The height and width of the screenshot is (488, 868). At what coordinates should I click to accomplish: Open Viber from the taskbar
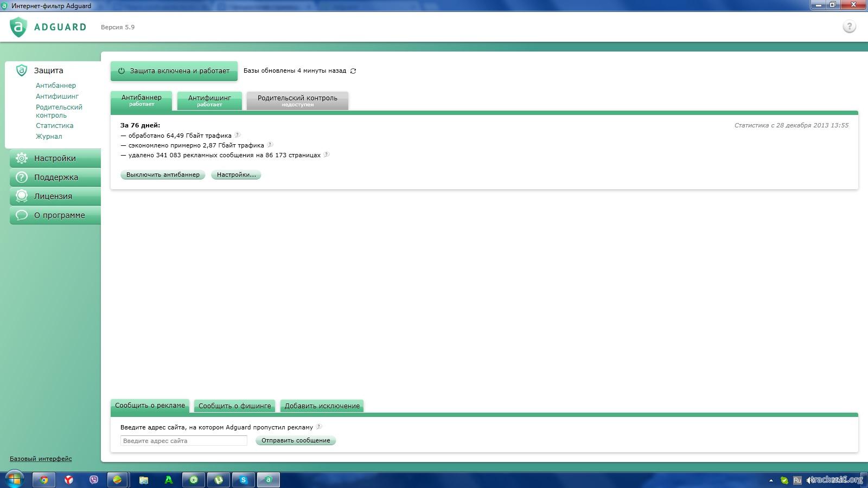(94, 480)
